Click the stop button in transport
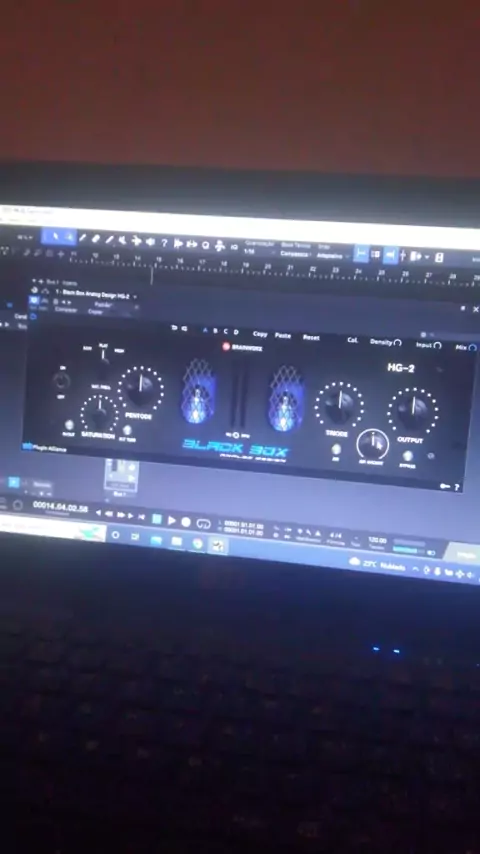This screenshot has height=854, width=480. click(x=156, y=519)
